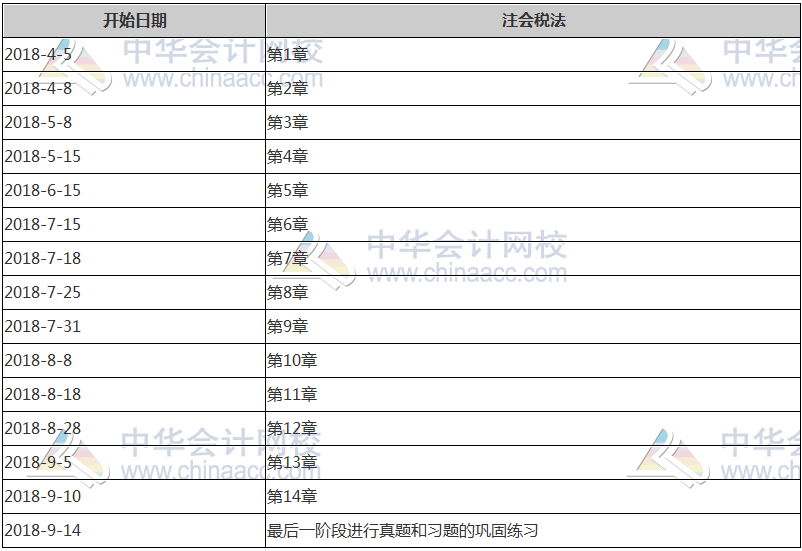Click the 最后一阶段进行真题和习题的巩固练习 cell
The width and height of the screenshot is (802, 551).
[533, 531]
